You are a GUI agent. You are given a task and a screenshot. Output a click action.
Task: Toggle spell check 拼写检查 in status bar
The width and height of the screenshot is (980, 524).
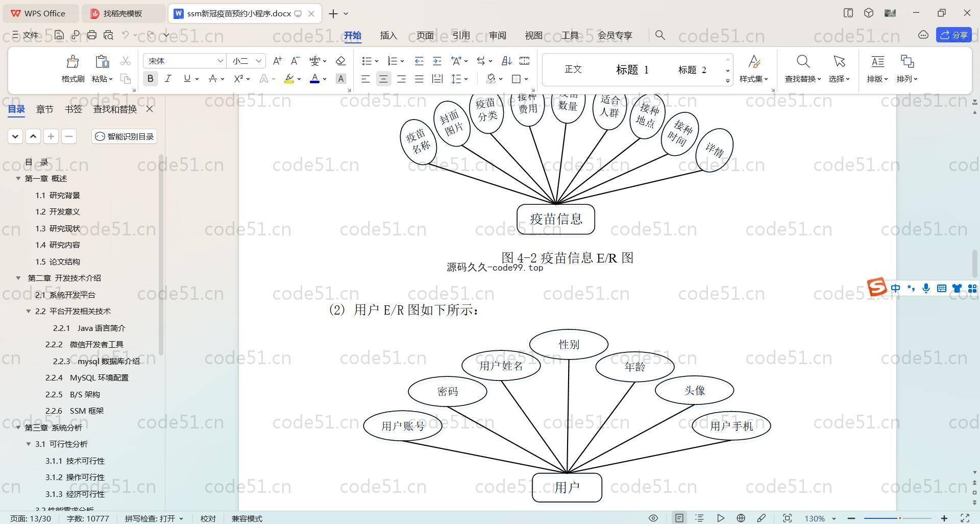pyautogui.click(x=154, y=518)
